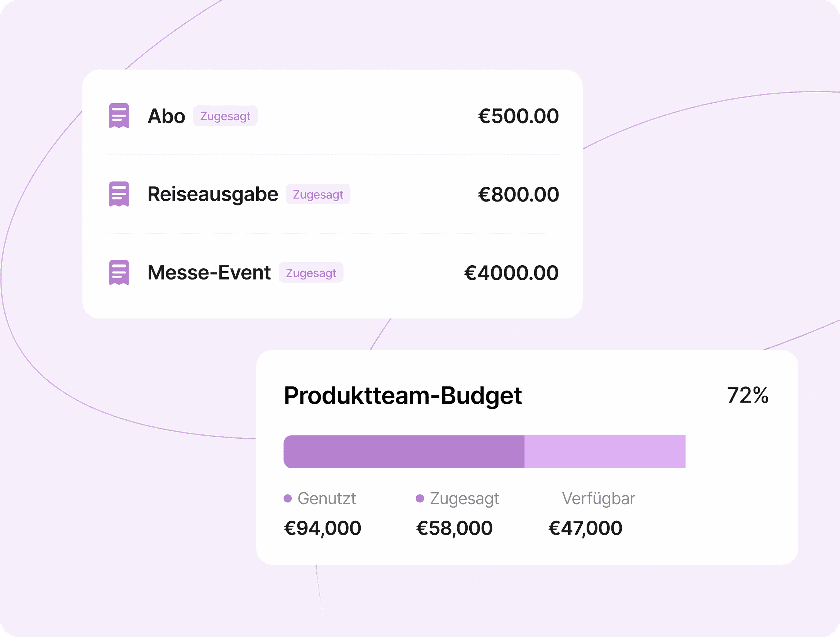Click the Produktteam-Budget heading
840x637 pixels.
(403, 396)
